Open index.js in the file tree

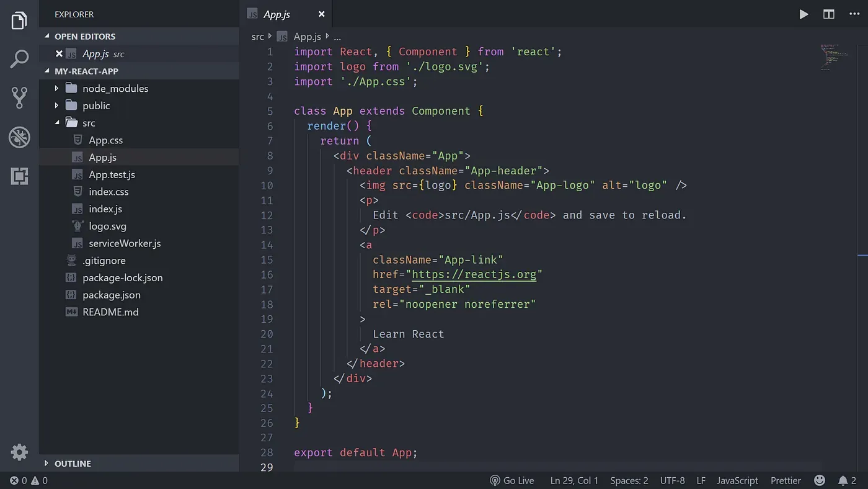(x=105, y=209)
